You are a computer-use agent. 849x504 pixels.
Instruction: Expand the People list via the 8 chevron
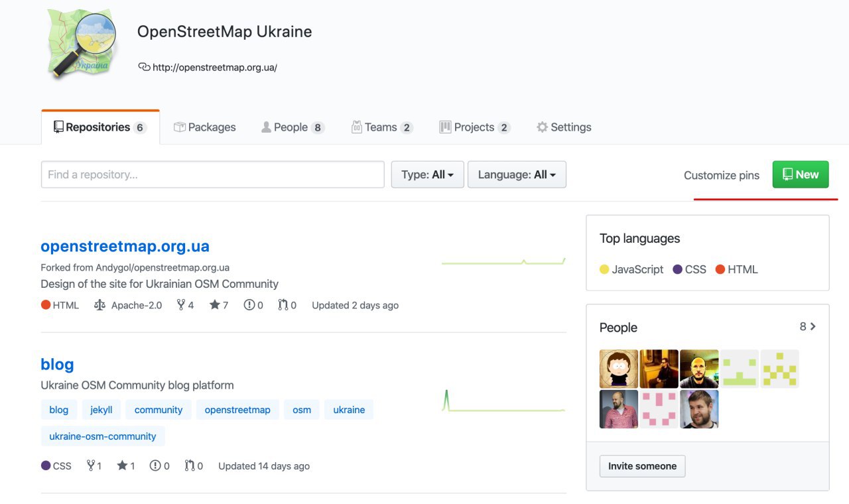(x=808, y=326)
